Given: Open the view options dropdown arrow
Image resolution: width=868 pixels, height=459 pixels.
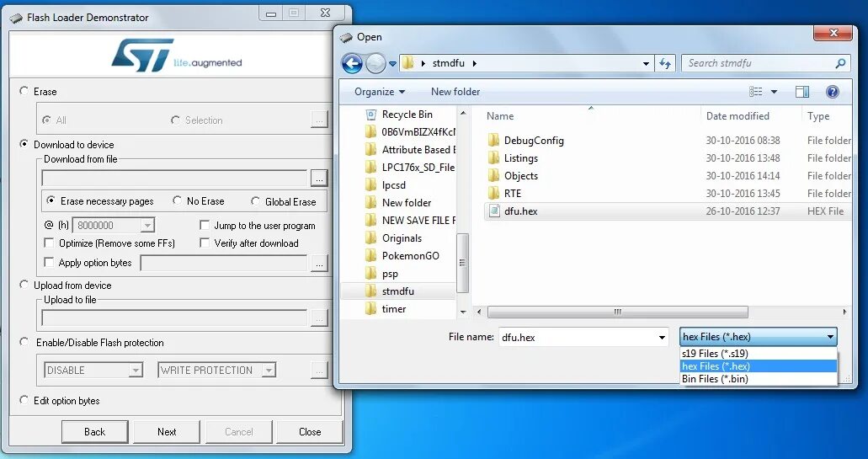Looking at the screenshot, I should pyautogui.click(x=774, y=92).
